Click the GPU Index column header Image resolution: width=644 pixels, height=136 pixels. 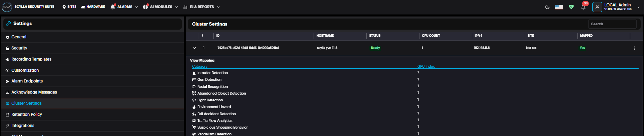[426, 66]
